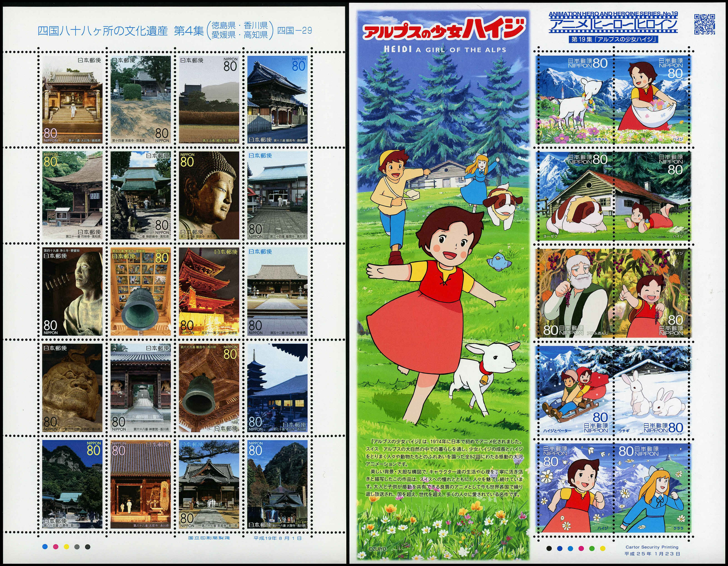Select the two-story temple gate blue sky stamp
Image resolution: width=728 pixels, height=566 pixels.
277,100
